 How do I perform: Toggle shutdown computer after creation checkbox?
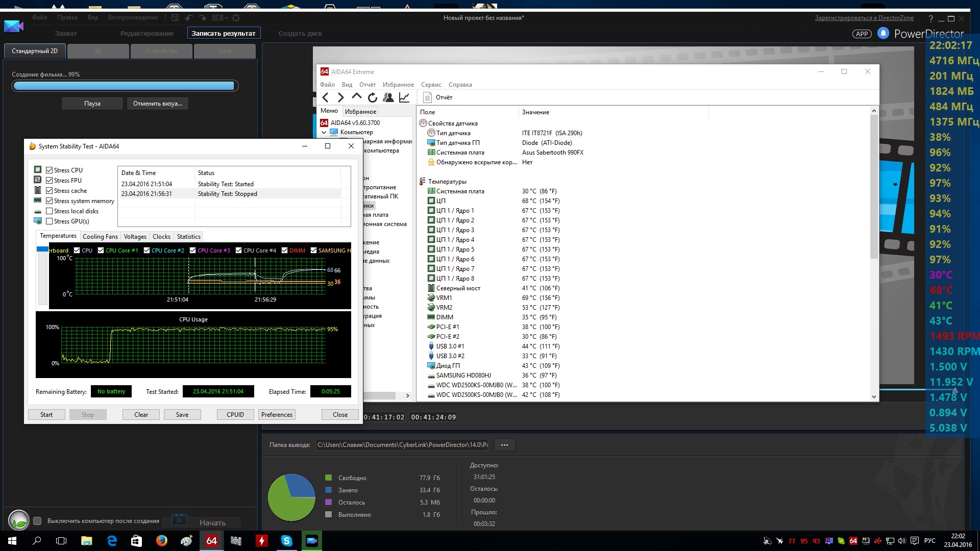[x=37, y=521]
